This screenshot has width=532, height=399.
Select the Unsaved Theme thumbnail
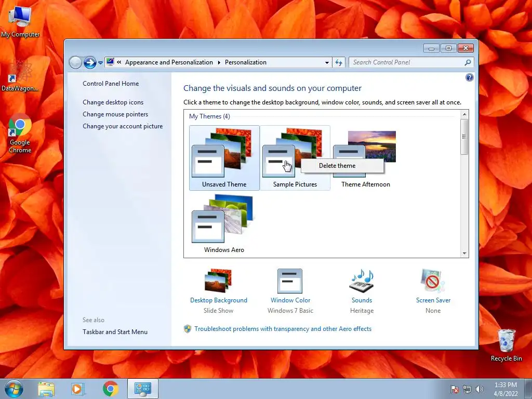point(224,158)
